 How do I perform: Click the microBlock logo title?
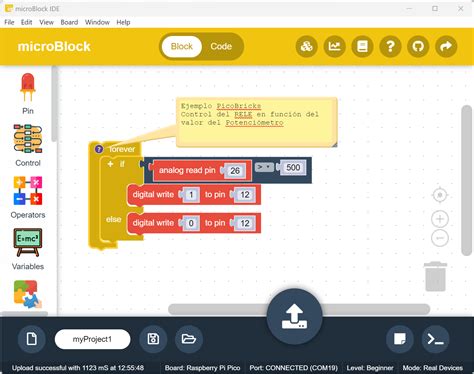[54, 46]
